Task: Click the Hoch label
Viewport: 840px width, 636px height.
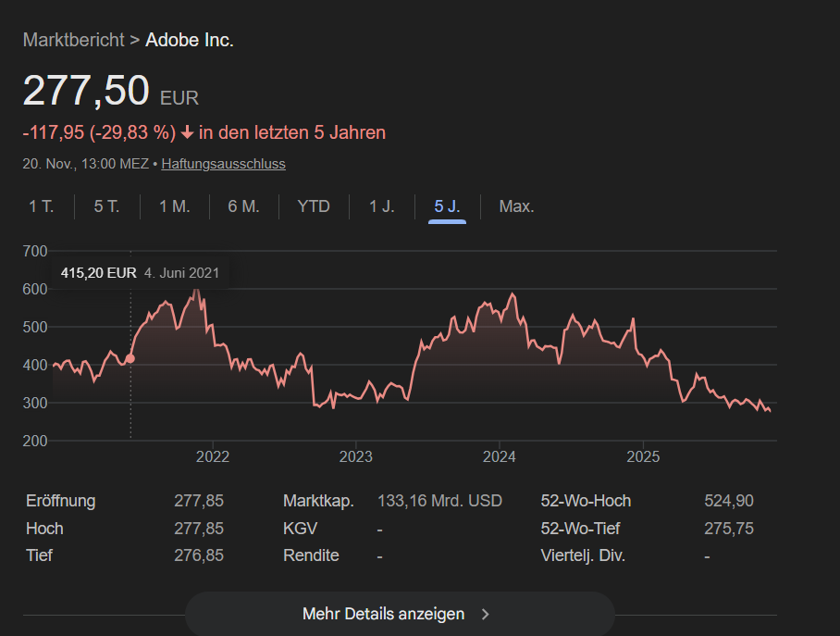Action: [x=44, y=529]
